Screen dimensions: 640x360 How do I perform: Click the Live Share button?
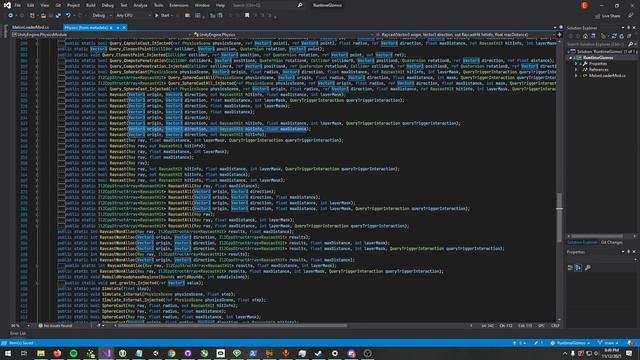click(x=608, y=16)
